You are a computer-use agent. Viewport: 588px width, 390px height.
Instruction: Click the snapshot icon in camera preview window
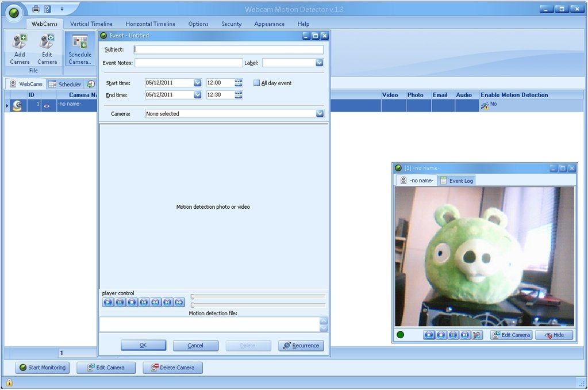coord(477,335)
